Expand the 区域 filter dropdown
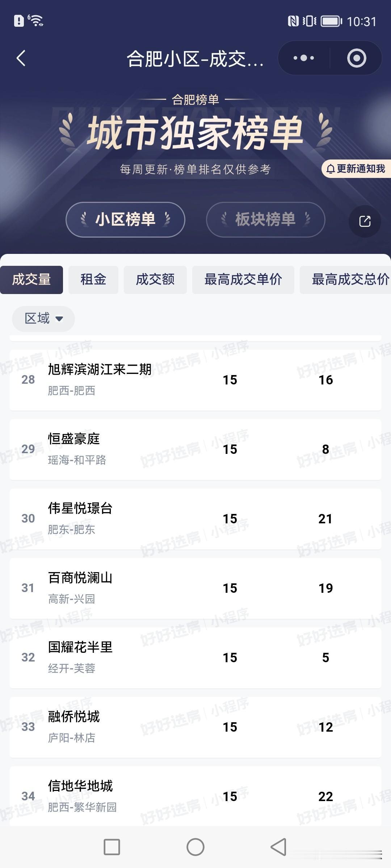391x868 pixels. click(43, 319)
